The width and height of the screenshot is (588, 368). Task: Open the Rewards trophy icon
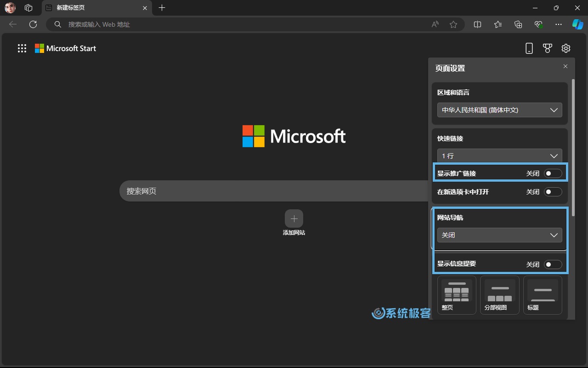click(x=548, y=48)
